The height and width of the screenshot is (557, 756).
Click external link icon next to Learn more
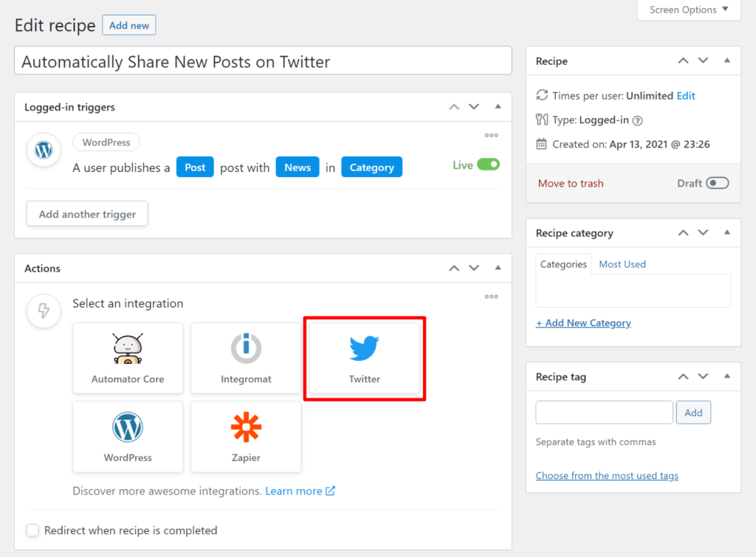pos(330,491)
